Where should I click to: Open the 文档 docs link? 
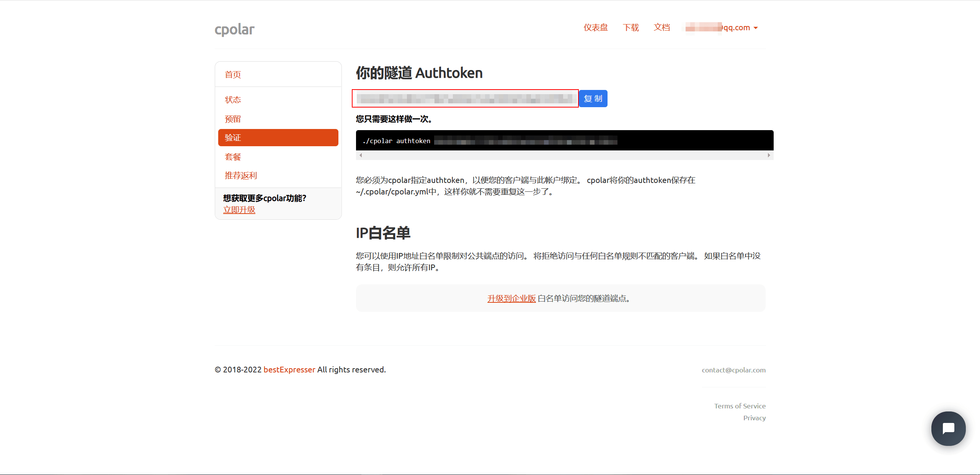(662, 28)
